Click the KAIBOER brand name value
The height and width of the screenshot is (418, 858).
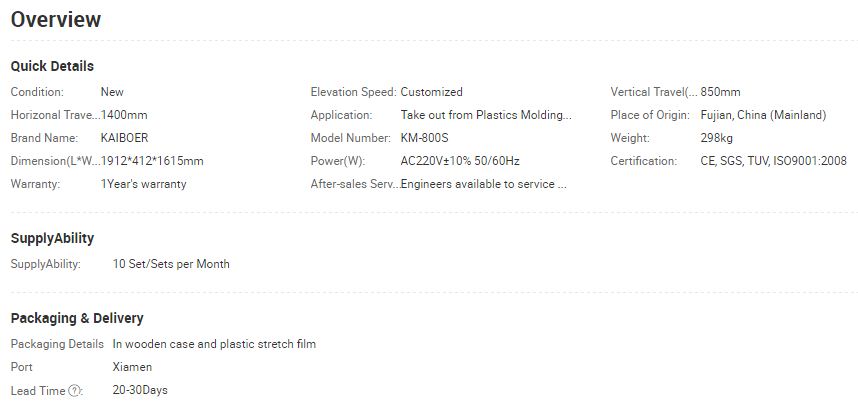click(124, 138)
